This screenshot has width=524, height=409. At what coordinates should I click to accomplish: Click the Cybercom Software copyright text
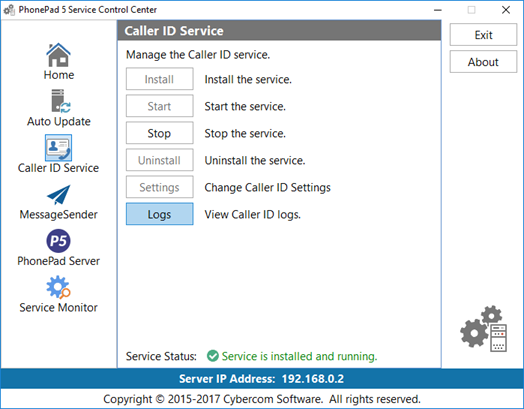click(262, 399)
